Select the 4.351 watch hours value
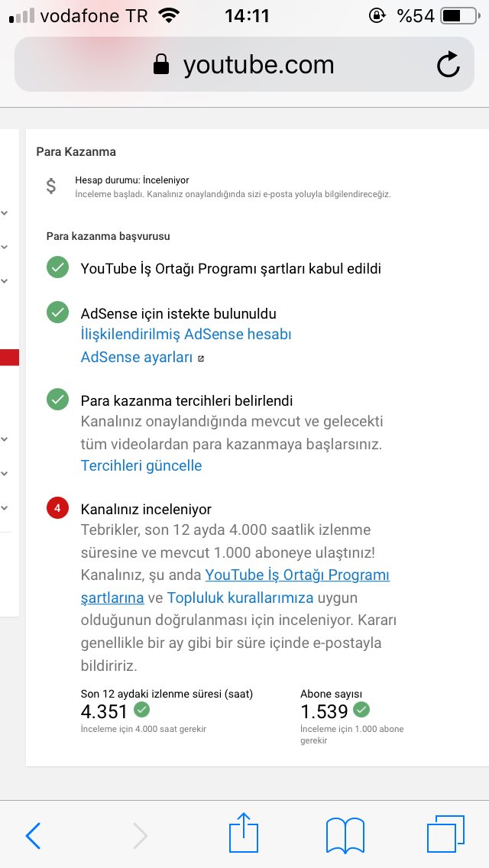Viewport: 489px width, 868px height. [104, 711]
